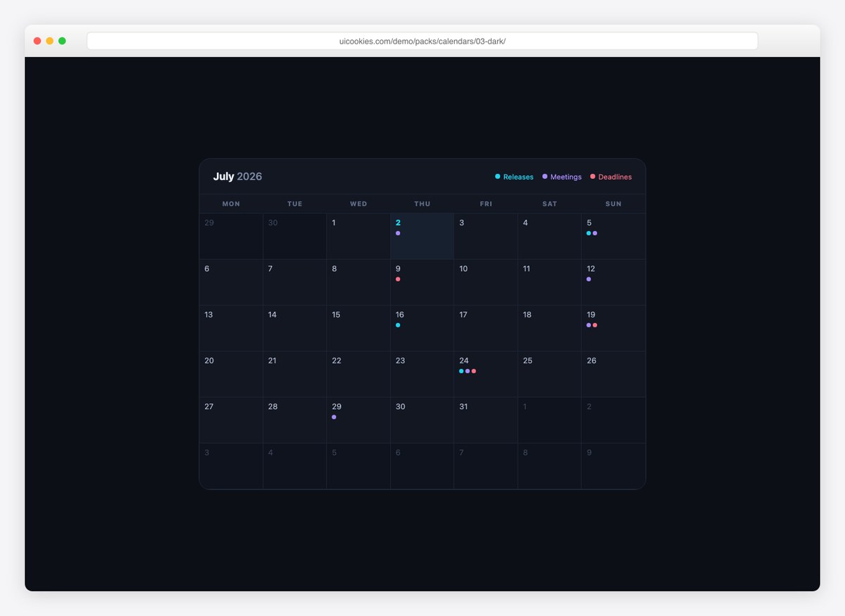The image size is (845, 616).
Task: Select dimmed August 9 in last row
Action: (x=613, y=465)
